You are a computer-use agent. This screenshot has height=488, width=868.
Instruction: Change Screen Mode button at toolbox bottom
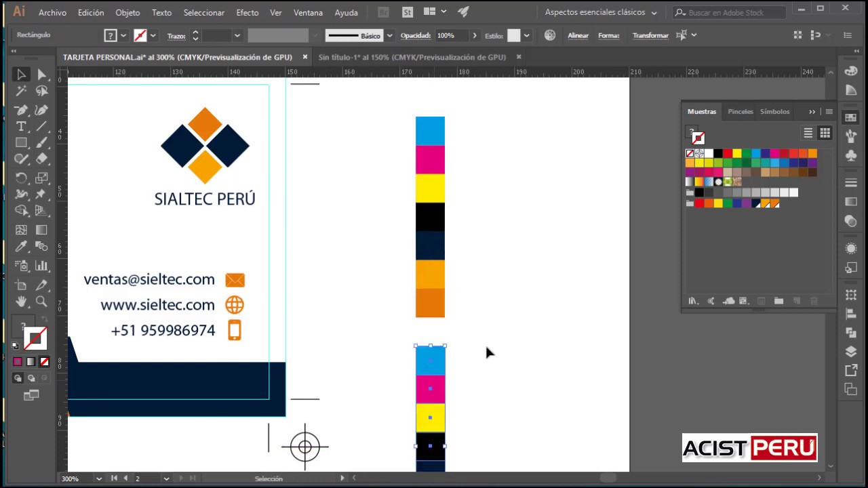click(x=31, y=395)
